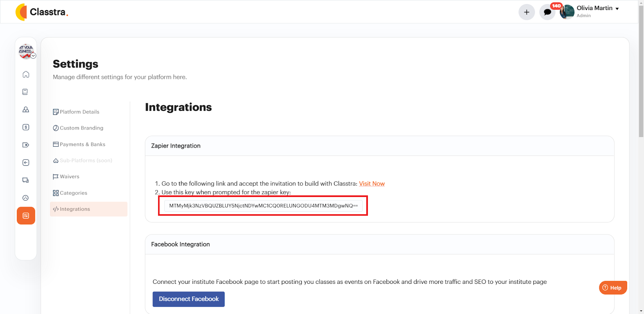
Task: Click the Settings page title
Action: (x=76, y=64)
